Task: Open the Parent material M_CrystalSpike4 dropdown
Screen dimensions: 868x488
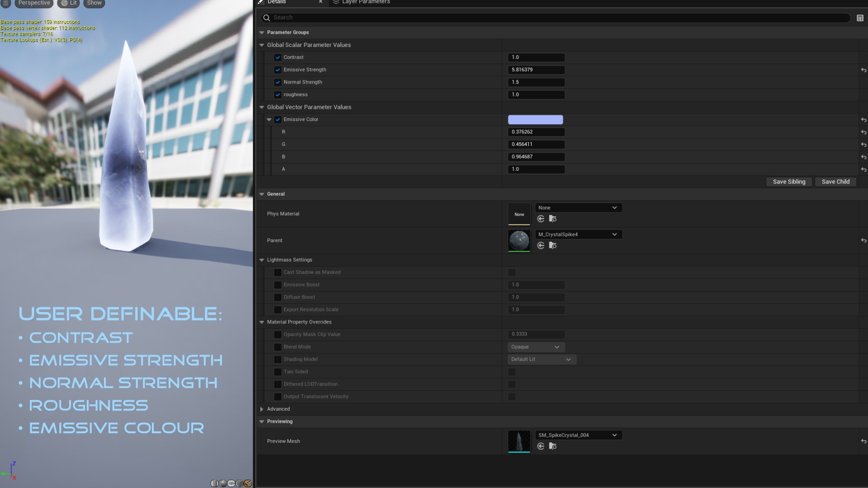Action: [x=578, y=234]
